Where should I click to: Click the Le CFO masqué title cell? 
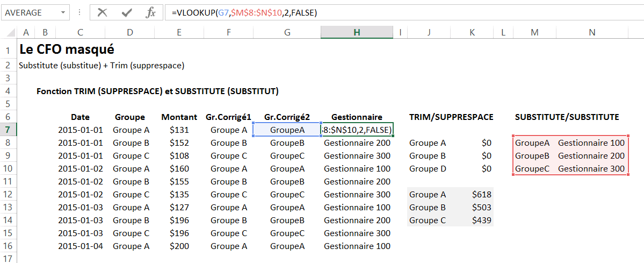pos(67,49)
